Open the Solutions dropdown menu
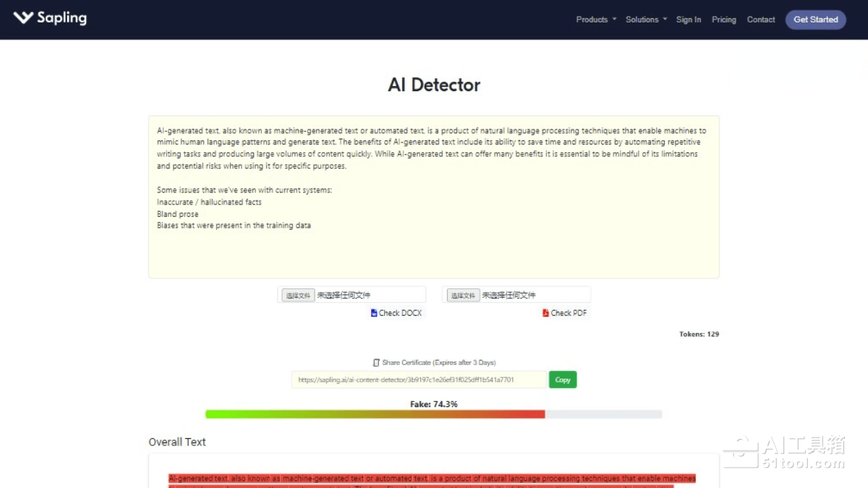868x488 pixels. pos(646,20)
